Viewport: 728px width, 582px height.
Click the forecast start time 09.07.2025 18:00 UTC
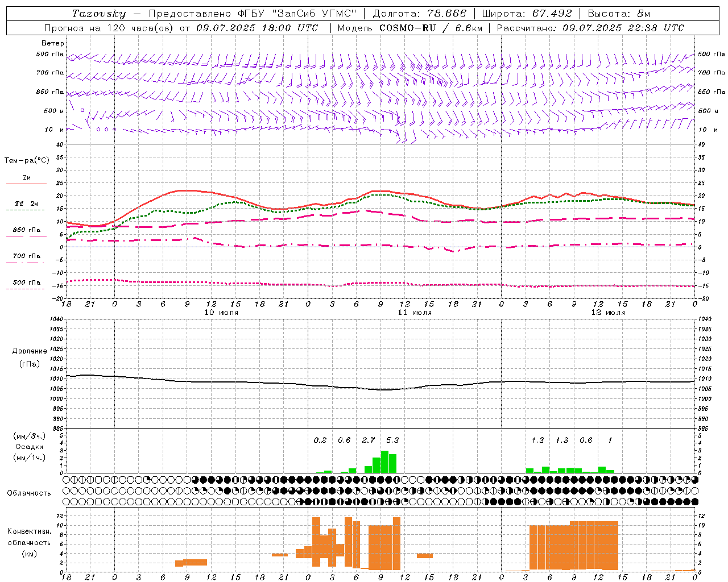pos(257,28)
